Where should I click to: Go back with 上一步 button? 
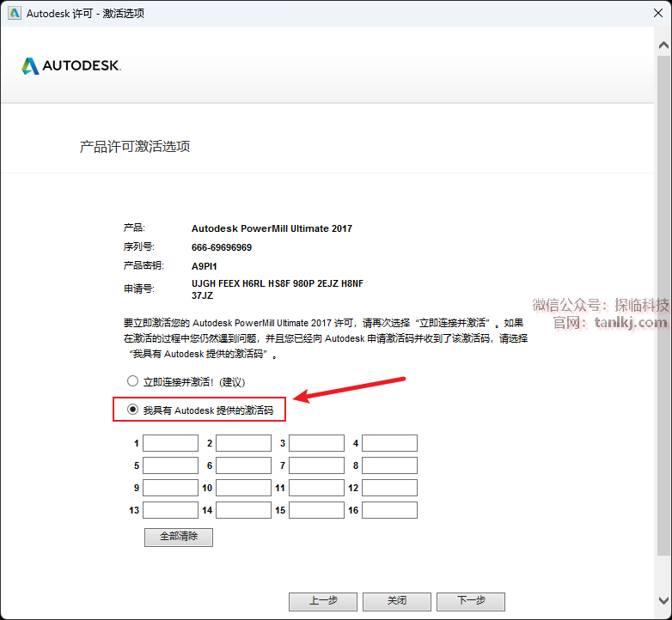coord(323,601)
